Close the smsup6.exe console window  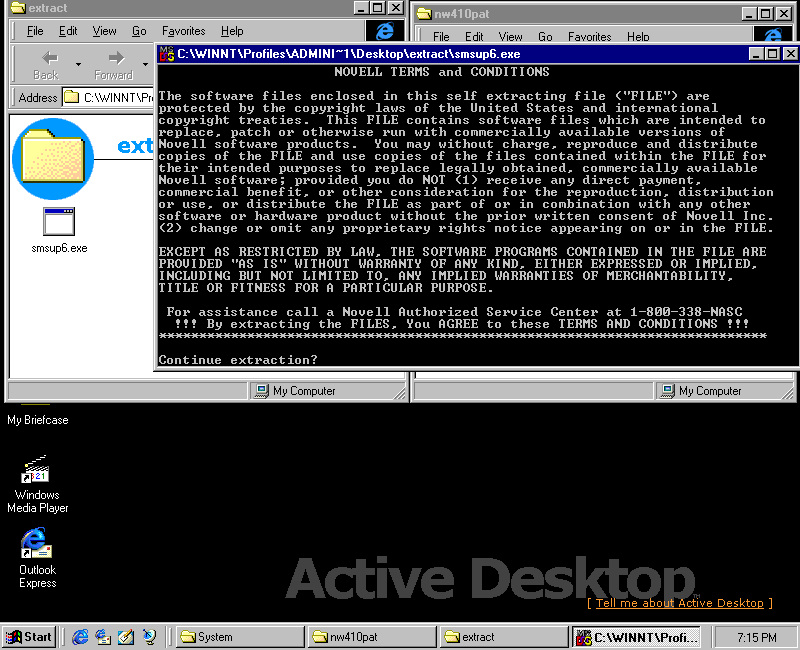[x=790, y=54]
